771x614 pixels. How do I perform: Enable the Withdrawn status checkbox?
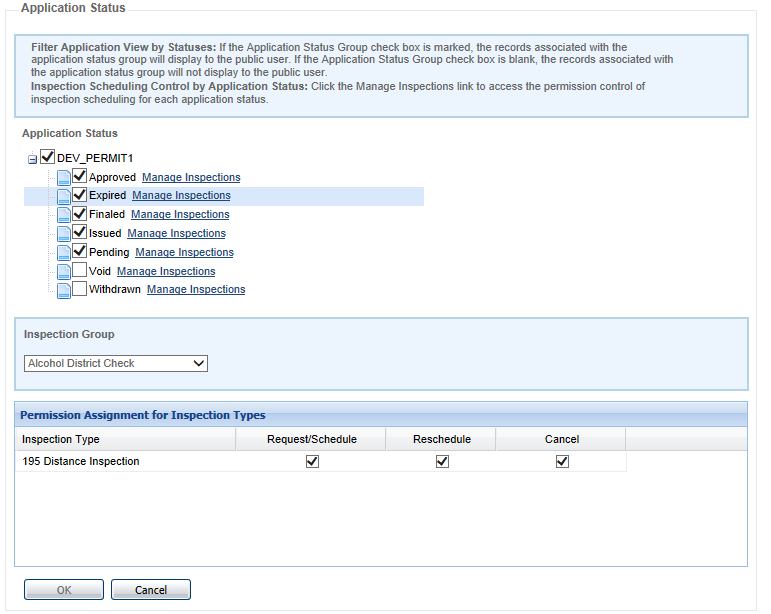[x=80, y=289]
